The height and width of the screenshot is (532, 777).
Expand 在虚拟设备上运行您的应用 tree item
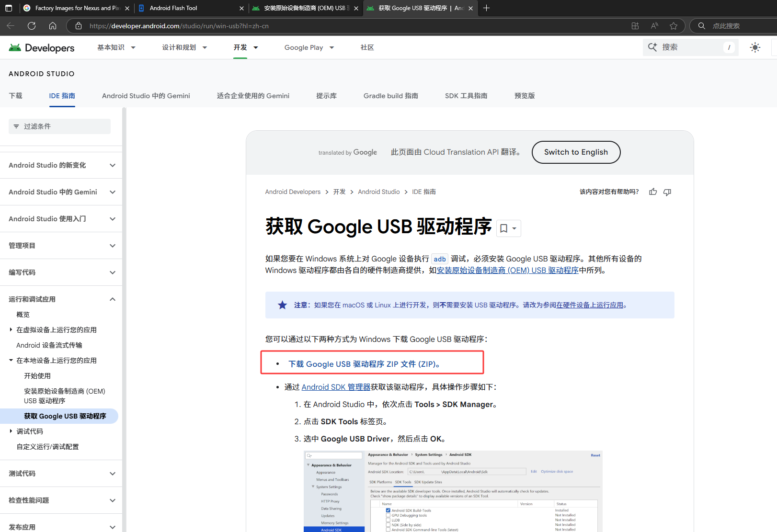pyautogui.click(x=11, y=329)
